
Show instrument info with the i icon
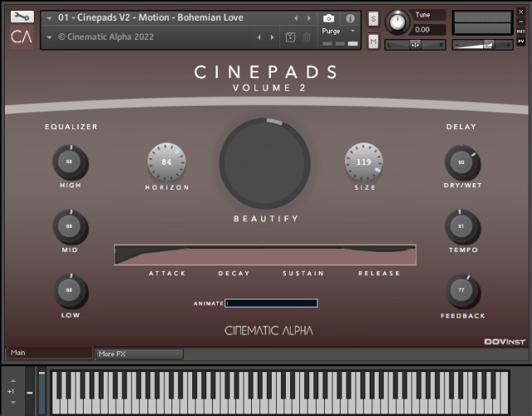[x=351, y=18]
